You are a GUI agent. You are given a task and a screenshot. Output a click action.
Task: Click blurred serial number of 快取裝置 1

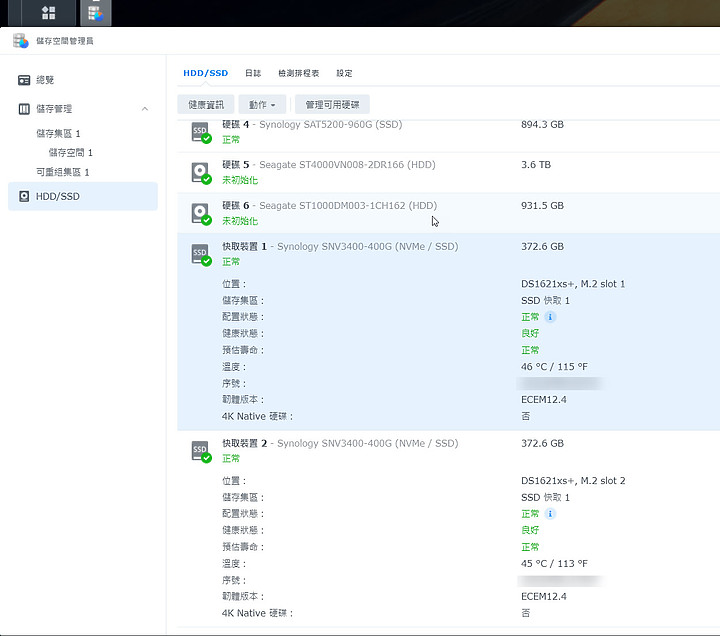pyautogui.click(x=560, y=383)
